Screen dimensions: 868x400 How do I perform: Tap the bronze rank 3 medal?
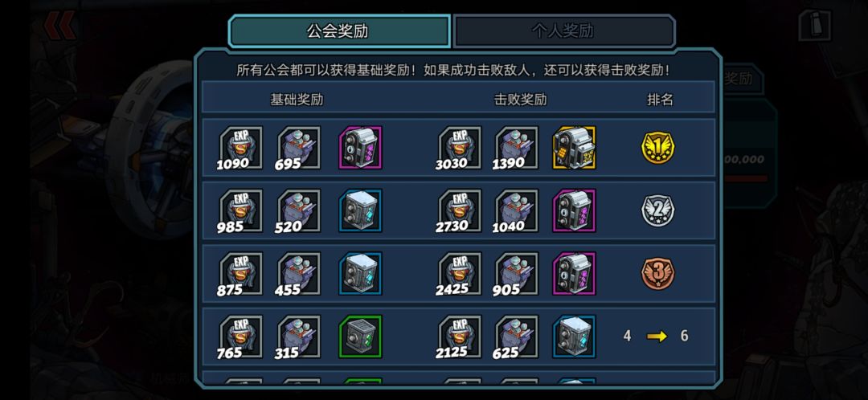tap(657, 274)
